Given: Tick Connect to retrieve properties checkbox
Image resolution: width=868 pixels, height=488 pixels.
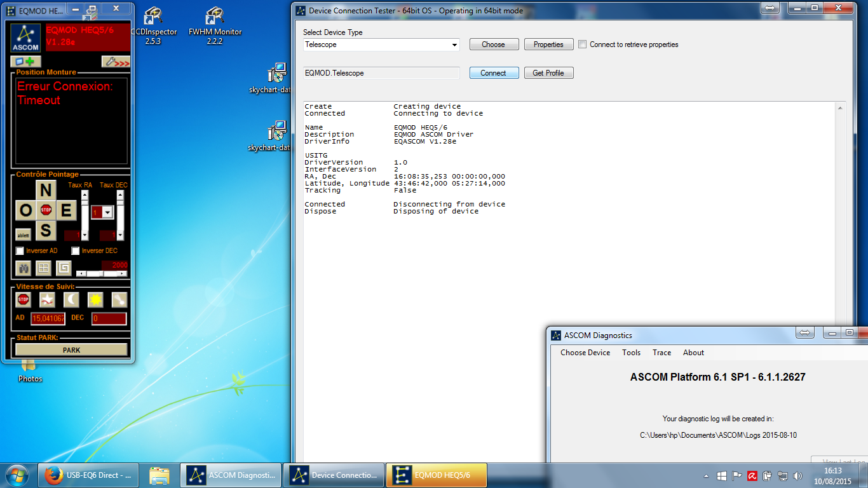Looking at the screenshot, I should [x=582, y=44].
